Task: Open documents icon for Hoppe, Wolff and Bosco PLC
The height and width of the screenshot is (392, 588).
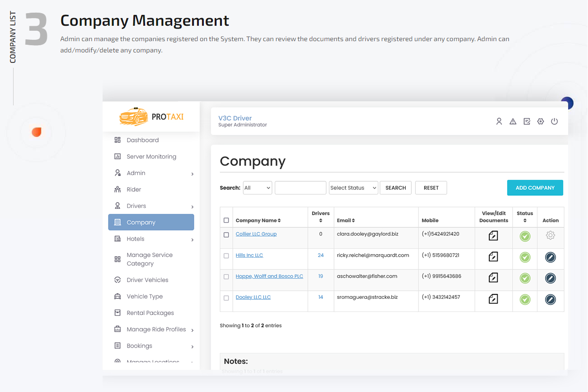Action: tap(493, 278)
